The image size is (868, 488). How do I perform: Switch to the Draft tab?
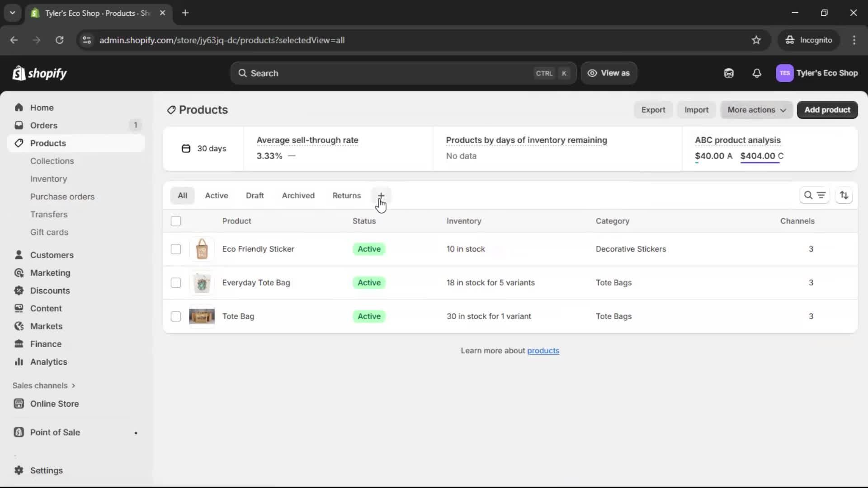[255, 196]
